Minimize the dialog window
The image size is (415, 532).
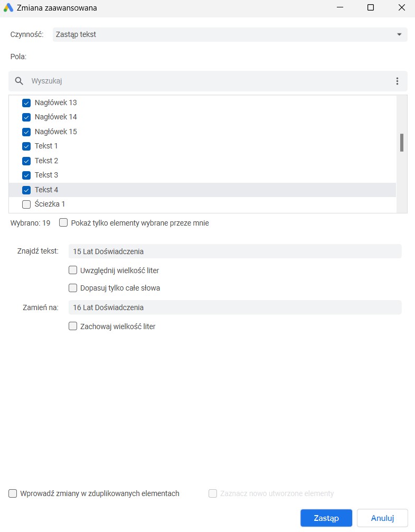340,7
